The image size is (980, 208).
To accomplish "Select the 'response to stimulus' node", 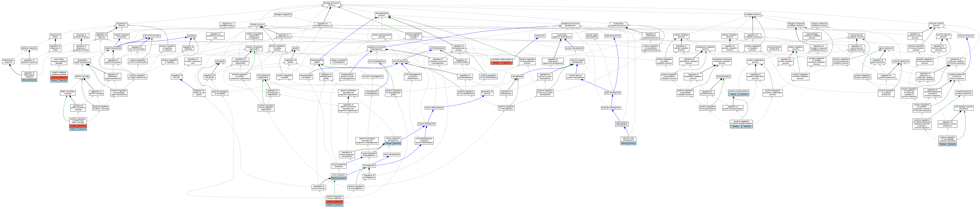I will (x=121, y=25).
